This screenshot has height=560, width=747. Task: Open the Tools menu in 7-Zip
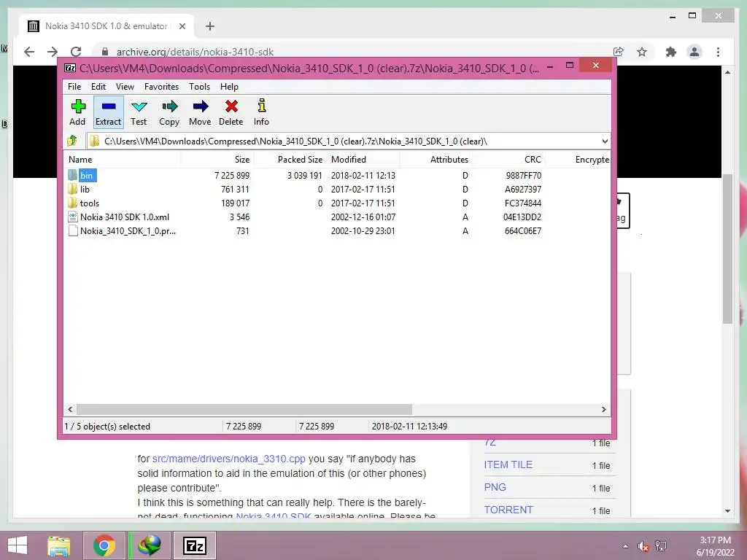coord(199,87)
